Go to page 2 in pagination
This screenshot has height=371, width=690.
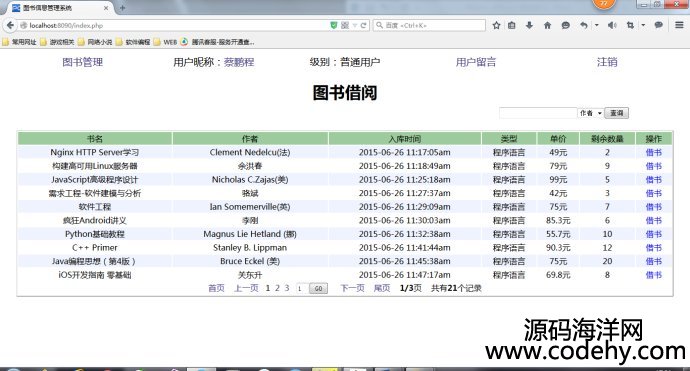(277, 288)
